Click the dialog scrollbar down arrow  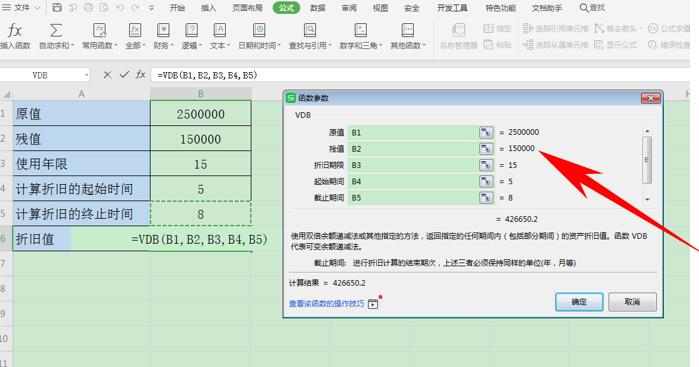click(647, 199)
